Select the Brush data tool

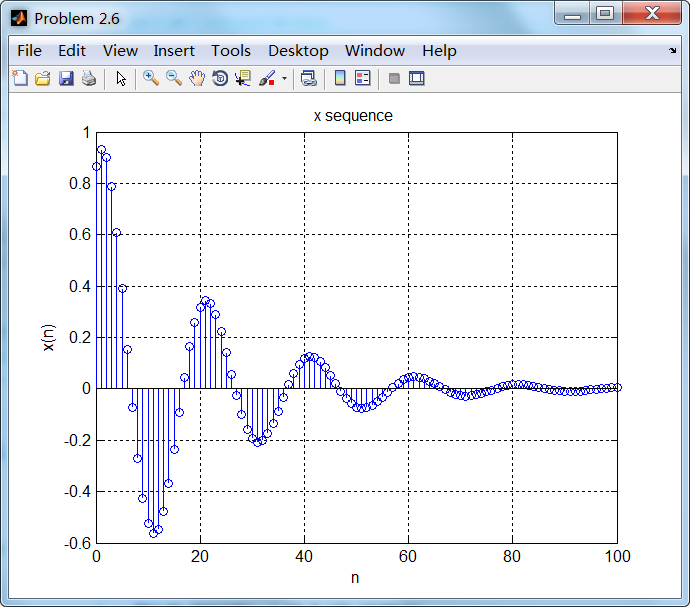click(267, 78)
